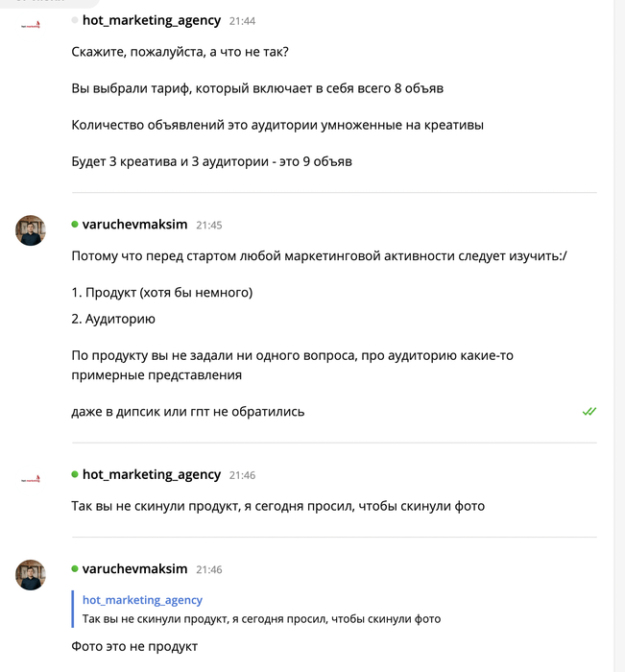This screenshot has width=625, height=672.
Task: Click green online dot beside hot_marketing_agency at 21:46
Action: (75, 474)
